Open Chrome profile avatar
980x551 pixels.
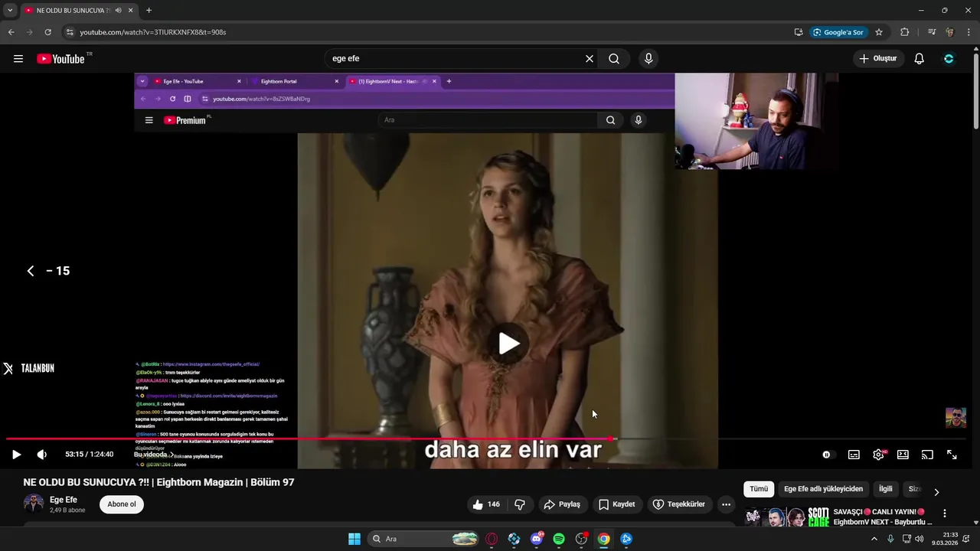pos(949,32)
